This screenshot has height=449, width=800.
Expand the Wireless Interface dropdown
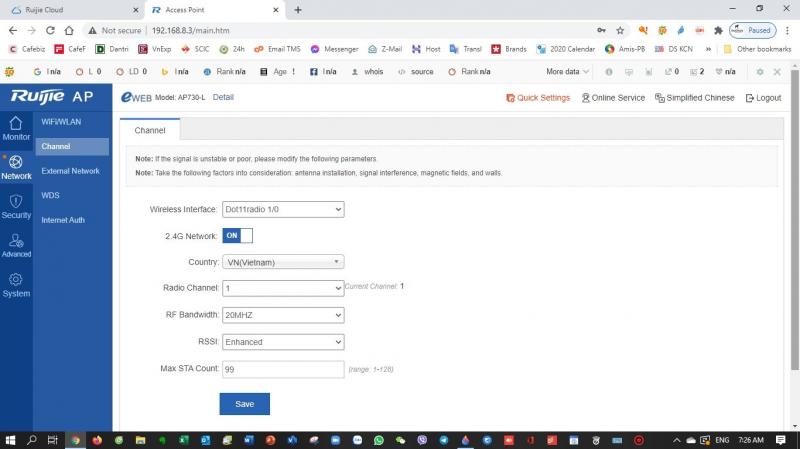(x=283, y=209)
